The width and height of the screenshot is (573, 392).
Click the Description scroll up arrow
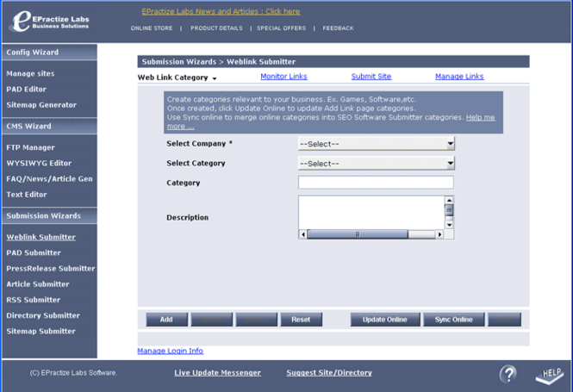449,200
